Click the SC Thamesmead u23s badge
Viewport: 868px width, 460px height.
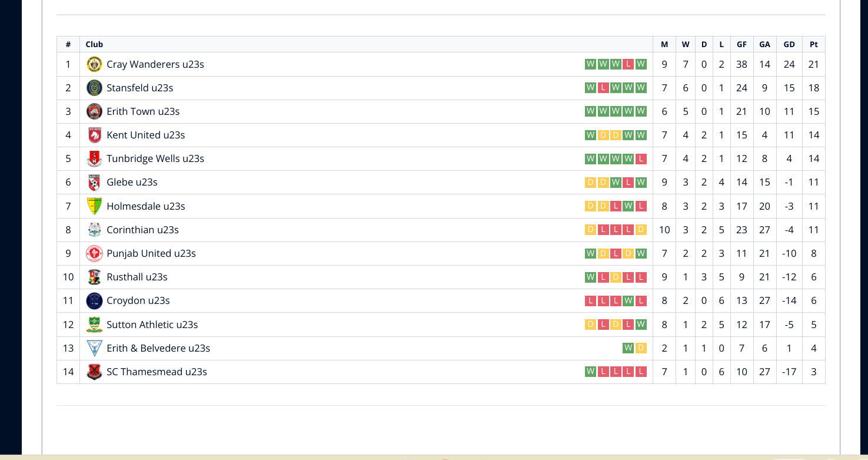click(94, 372)
